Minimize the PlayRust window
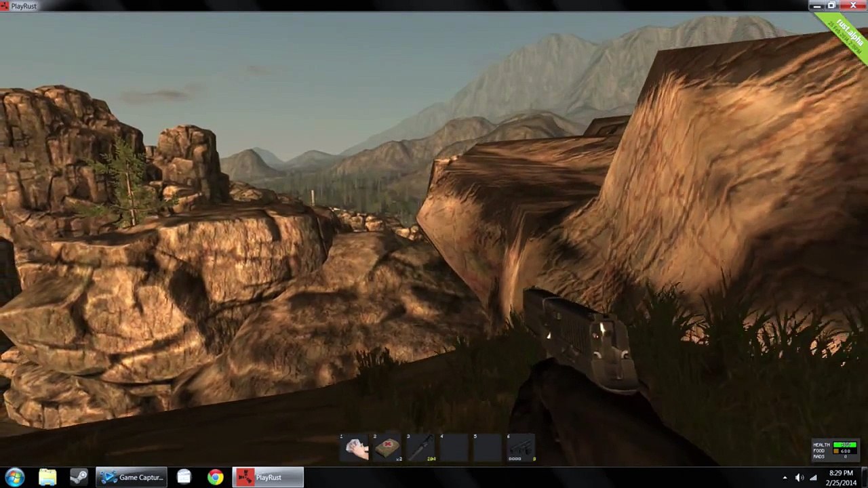 tap(817, 5)
